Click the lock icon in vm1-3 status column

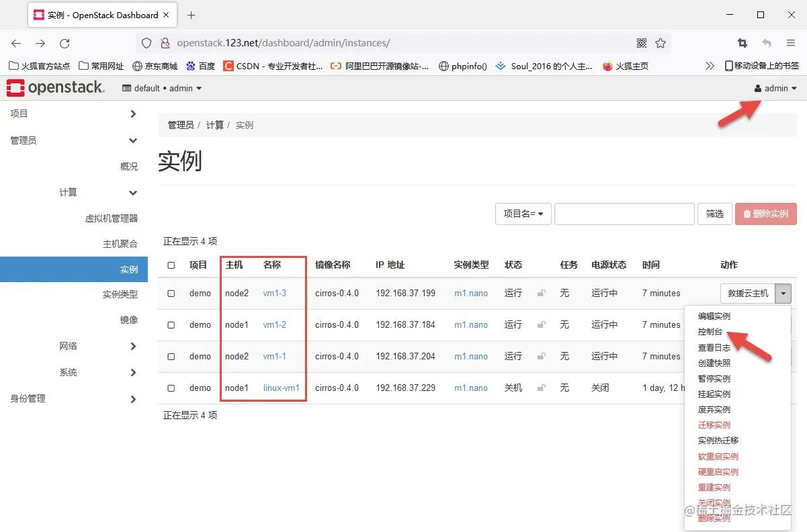[542, 293]
